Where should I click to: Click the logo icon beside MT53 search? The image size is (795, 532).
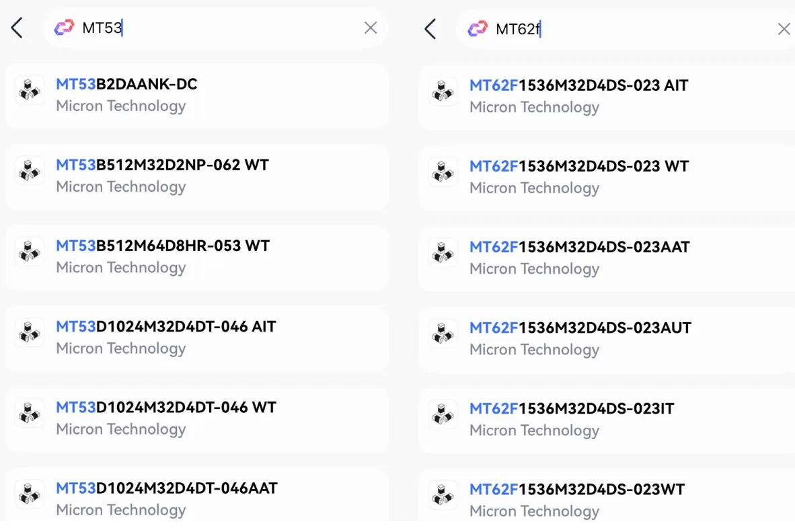pos(65,28)
